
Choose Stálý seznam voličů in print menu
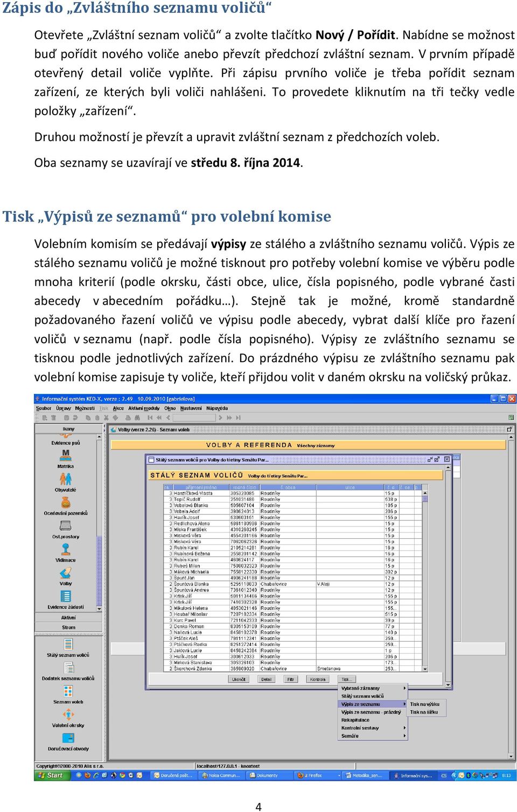tap(373, 696)
